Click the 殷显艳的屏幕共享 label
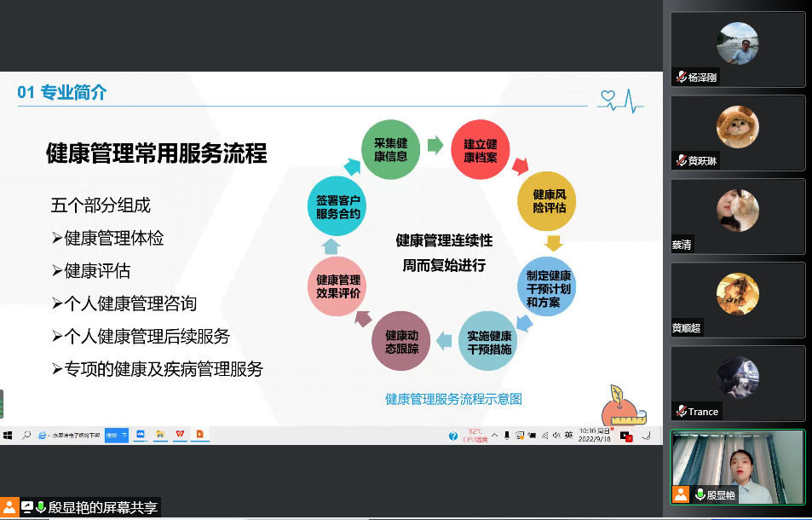Screen dimensions: 812x520 pos(102,507)
